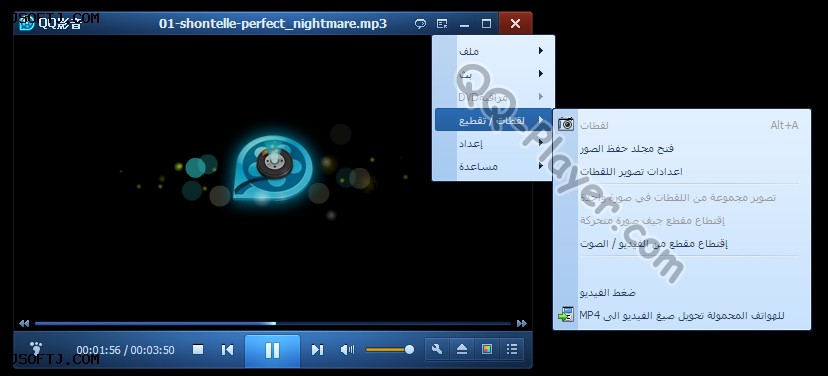Click the 01-shontelle-perfect_nightmare.mp3 title text
This screenshot has height=376, width=828.
[273, 24]
